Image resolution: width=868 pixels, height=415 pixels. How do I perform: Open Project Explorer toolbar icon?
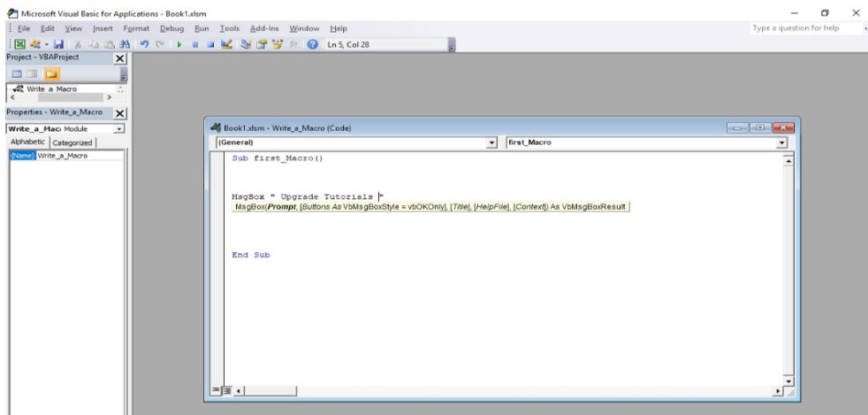click(247, 44)
